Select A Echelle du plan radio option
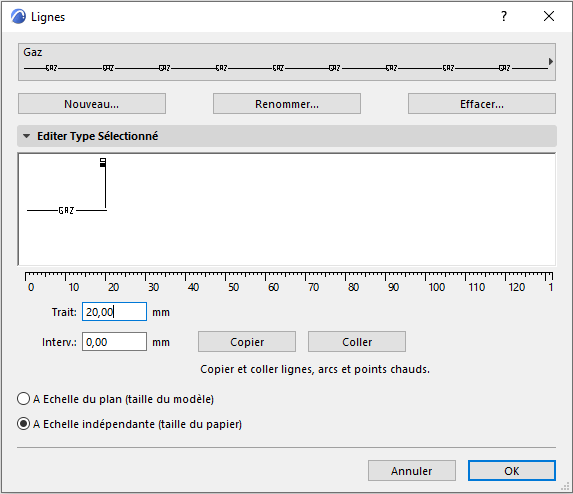573x494 pixels. (x=23, y=399)
